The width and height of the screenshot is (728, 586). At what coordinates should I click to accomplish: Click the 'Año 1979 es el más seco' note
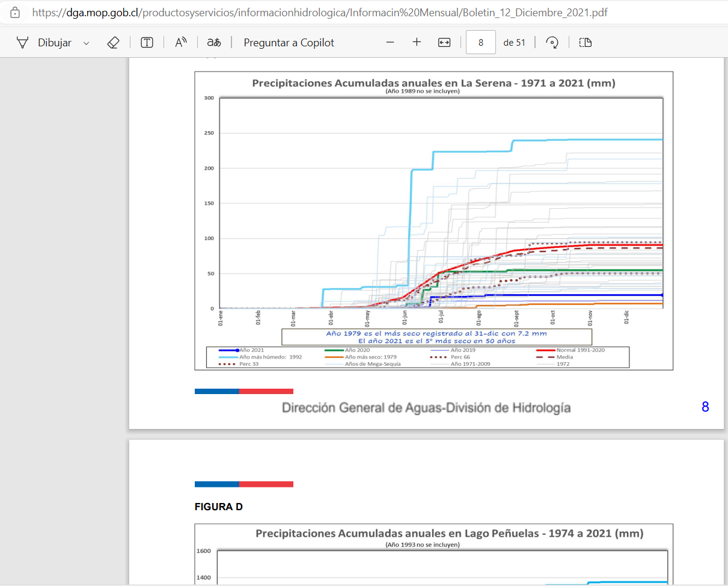(436, 333)
